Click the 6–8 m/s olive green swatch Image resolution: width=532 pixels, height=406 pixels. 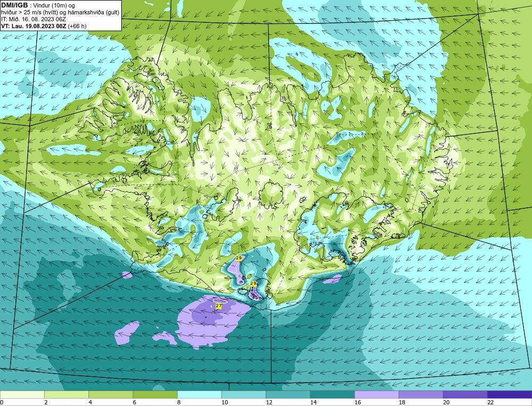[155, 394]
